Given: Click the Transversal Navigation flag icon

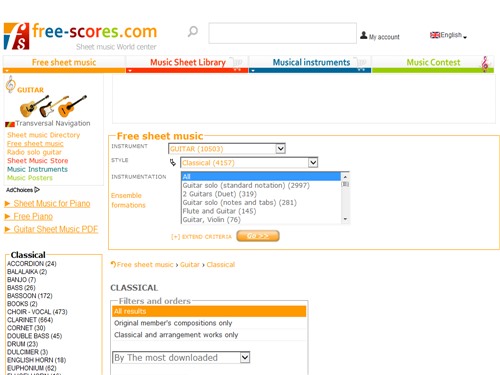Looking at the screenshot, I should (10, 124).
